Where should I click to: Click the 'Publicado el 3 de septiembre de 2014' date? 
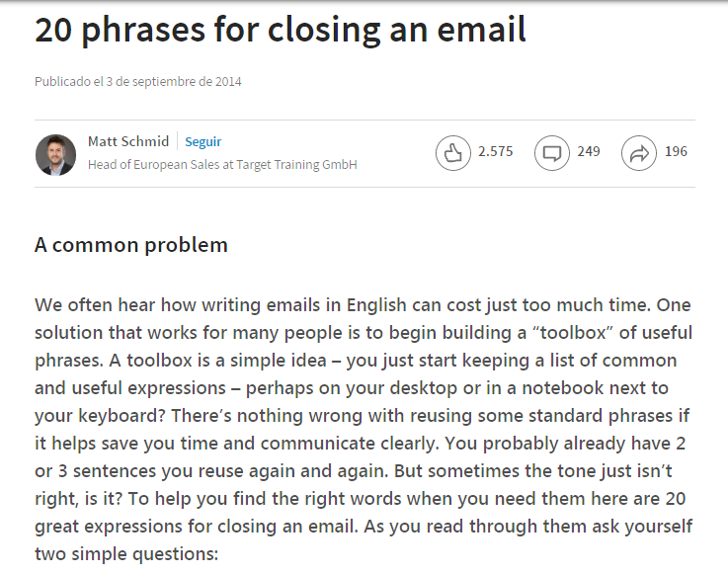[138, 82]
